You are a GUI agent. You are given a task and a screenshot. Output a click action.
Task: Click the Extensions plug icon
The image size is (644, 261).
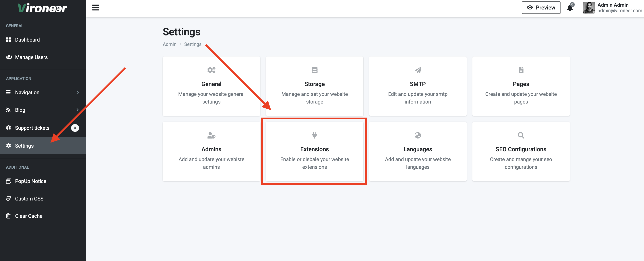click(315, 135)
